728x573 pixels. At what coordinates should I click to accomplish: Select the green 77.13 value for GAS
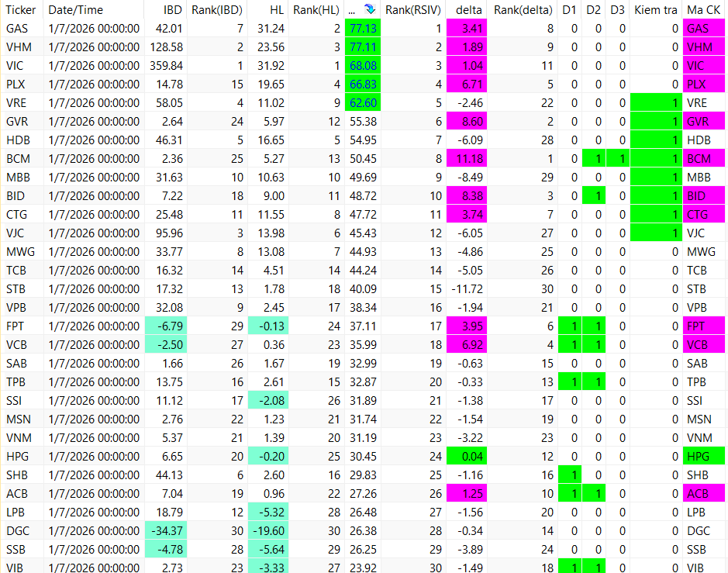point(363,29)
